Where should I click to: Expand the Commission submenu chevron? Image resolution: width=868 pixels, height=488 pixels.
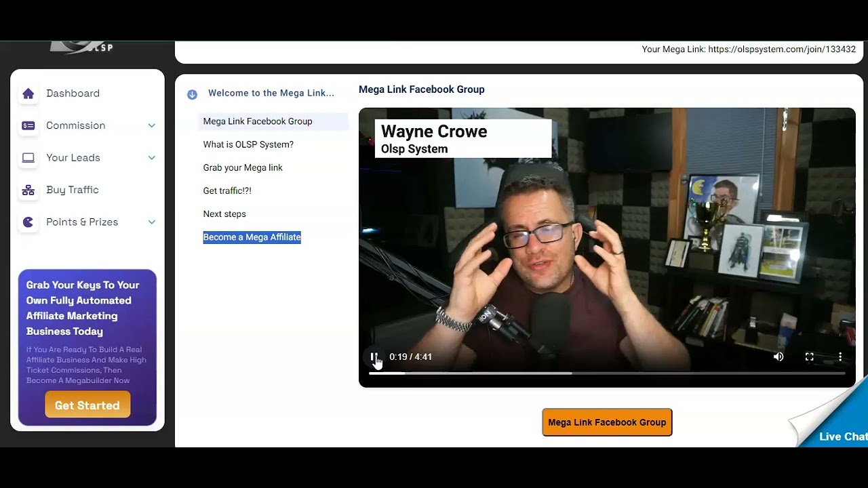(152, 125)
